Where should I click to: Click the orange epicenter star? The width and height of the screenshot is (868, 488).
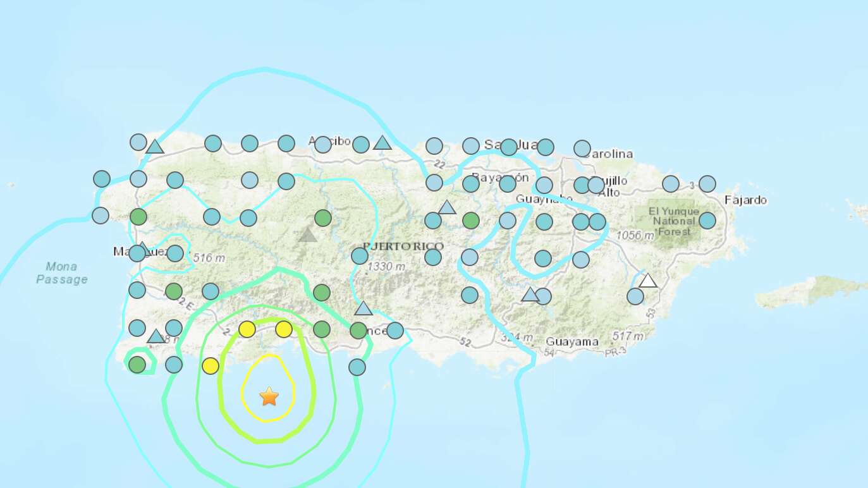coord(269,396)
